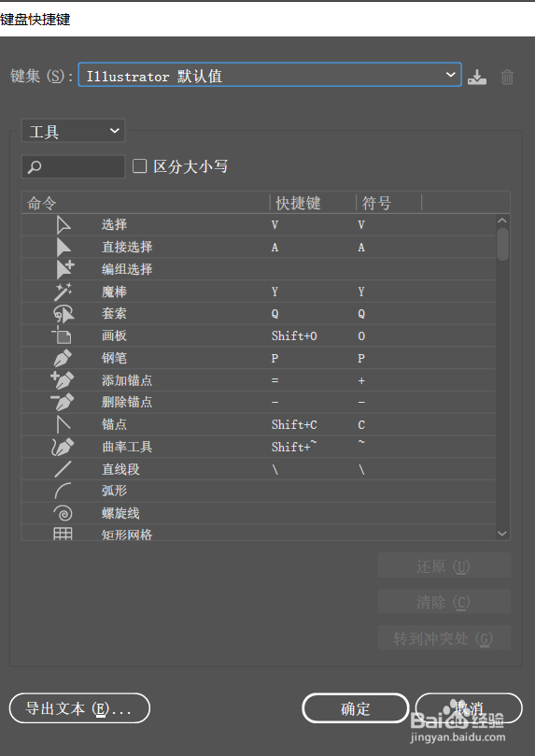Click the P shortcut cell for 钢笔
This screenshot has width=535, height=756.
click(275, 358)
